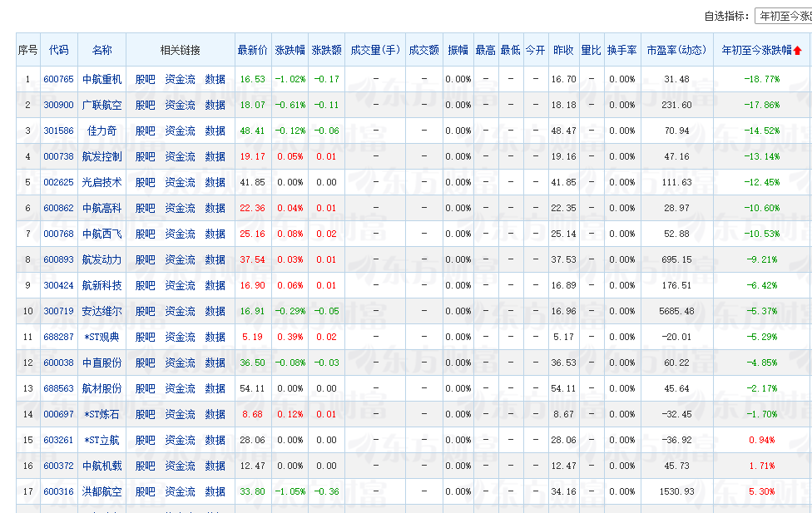Open the 自选指标 dropdown showing 年初至今涨跌幅

(x=784, y=16)
